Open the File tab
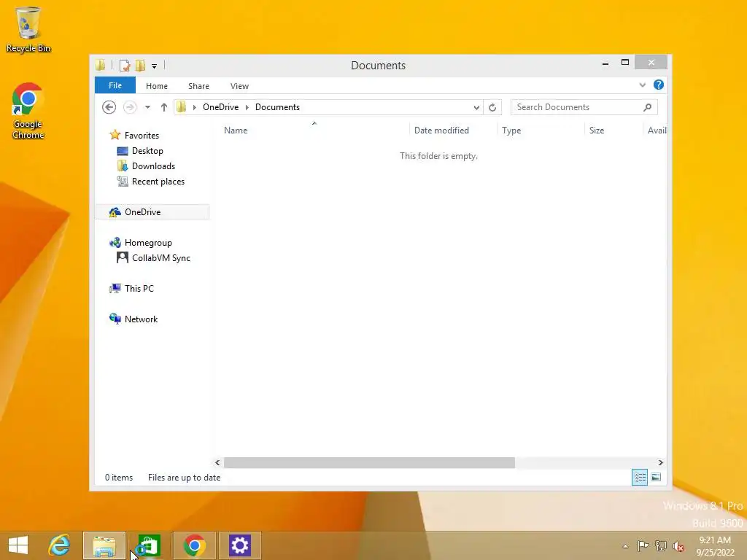 pyautogui.click(x=115, y=85)
